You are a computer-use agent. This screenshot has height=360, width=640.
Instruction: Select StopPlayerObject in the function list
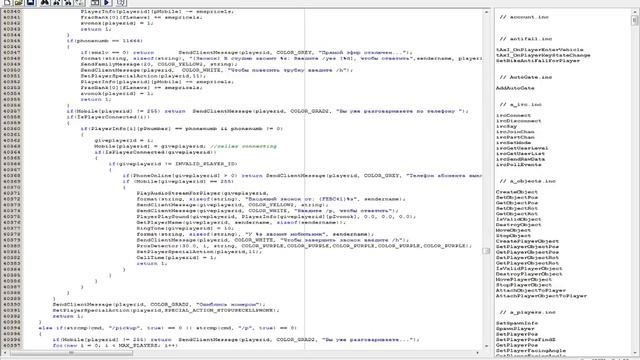click(524, 285)
